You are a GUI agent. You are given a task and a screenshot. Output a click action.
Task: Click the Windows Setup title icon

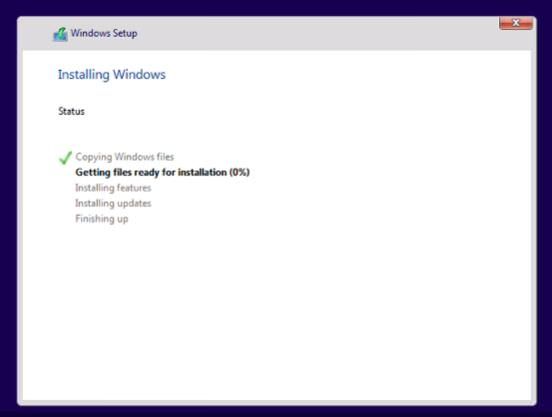60,34
